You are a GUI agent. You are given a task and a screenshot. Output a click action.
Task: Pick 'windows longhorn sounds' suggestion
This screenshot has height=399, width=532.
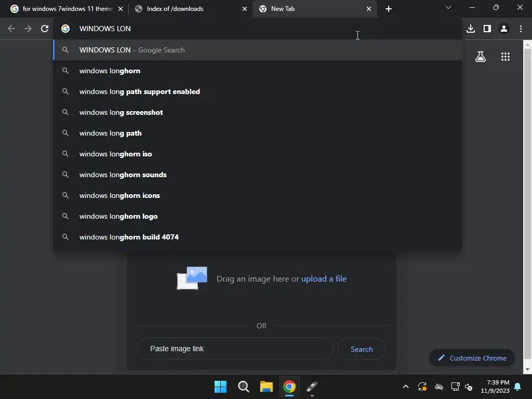pyautogui.click(x=258, y=175)
